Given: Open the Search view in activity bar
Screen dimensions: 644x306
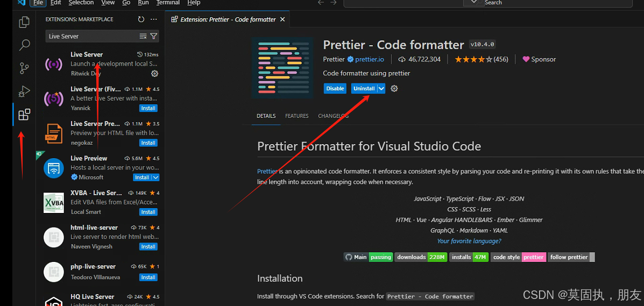Looking at the screenshot, I should click(x=24, y=45).
